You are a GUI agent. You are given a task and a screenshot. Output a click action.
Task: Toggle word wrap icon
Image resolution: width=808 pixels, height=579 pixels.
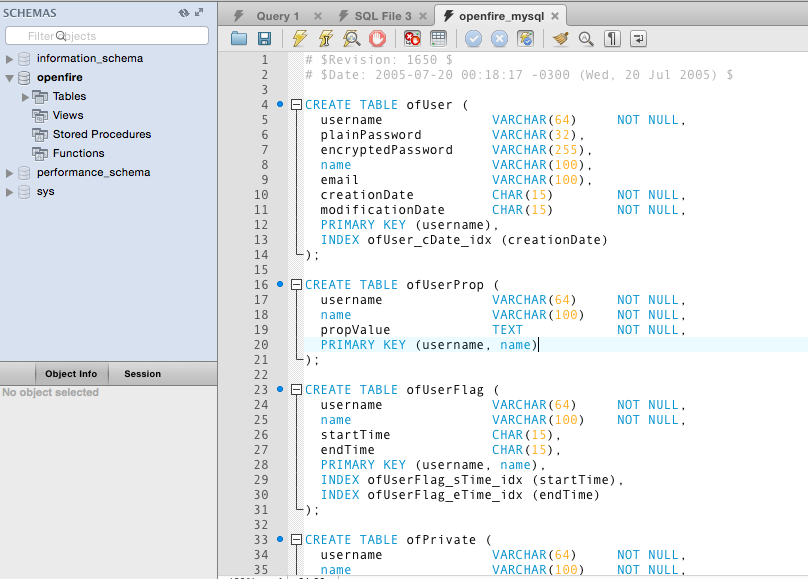[x=638, y=39]
